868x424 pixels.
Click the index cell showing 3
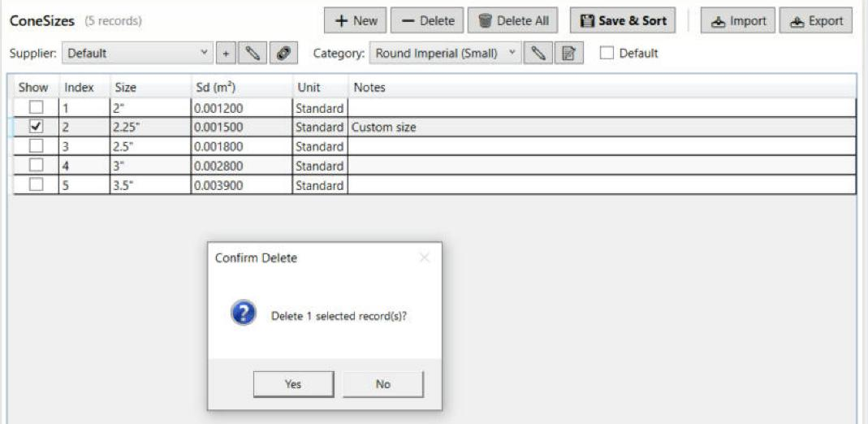(x=84, y=147)
